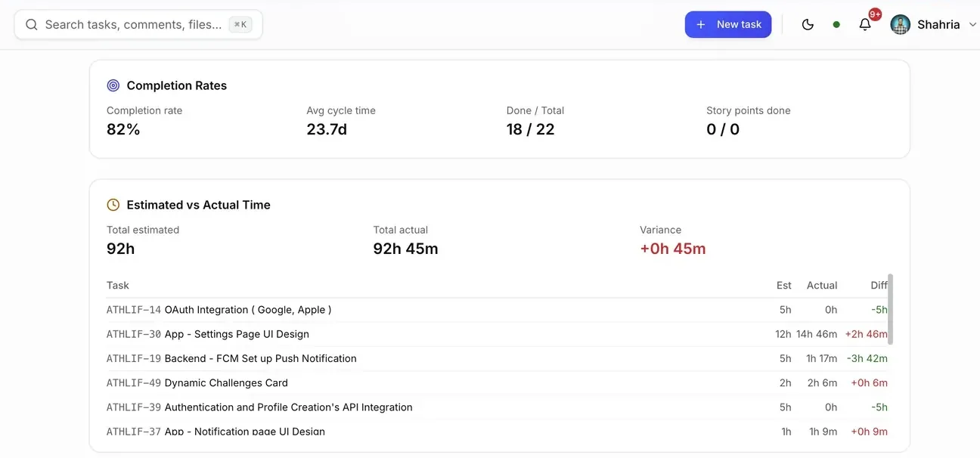The width and height of the screenshot is (980, 458).
Task: Click the Diff column header
Action: (x=879, y=285)
